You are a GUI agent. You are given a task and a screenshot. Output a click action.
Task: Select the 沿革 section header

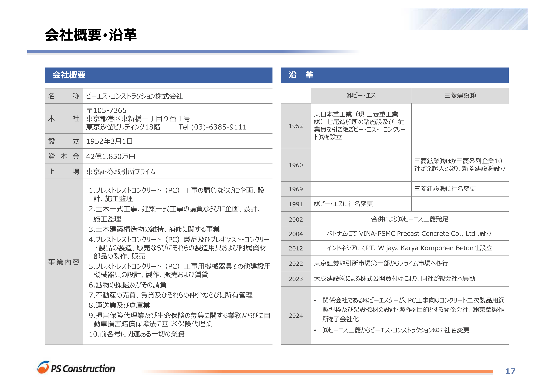394,75
